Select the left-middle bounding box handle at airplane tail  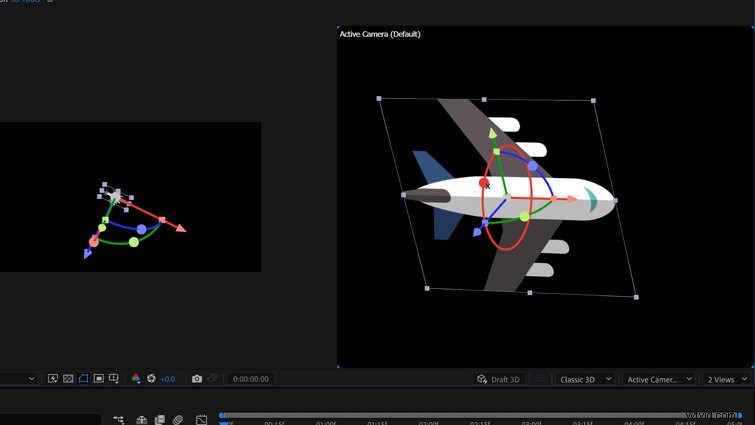click(x=404, y=195)
